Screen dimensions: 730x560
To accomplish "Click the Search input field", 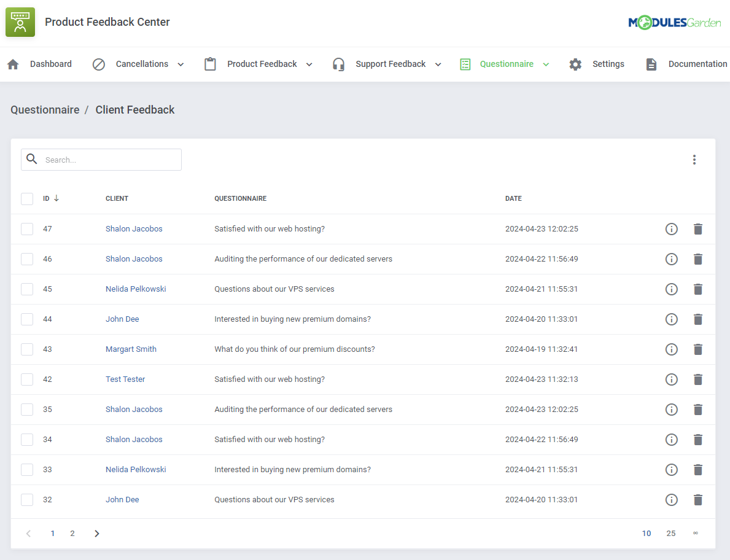I will point(101,160).
